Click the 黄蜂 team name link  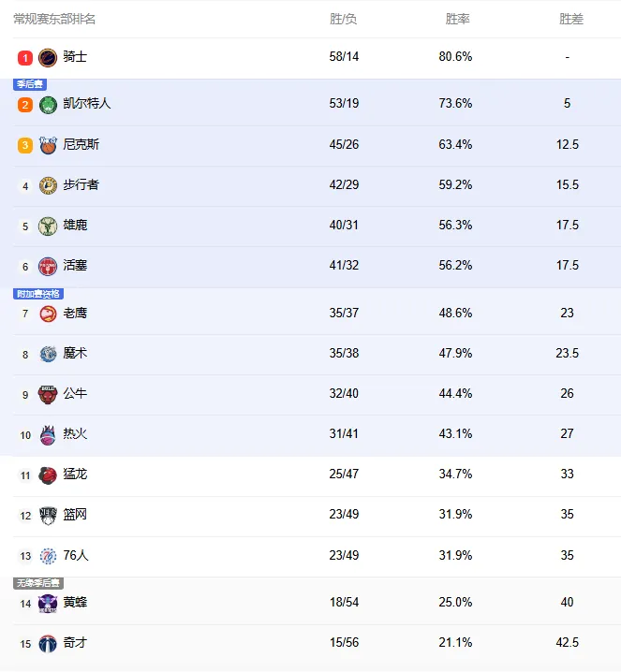[75, 602]
